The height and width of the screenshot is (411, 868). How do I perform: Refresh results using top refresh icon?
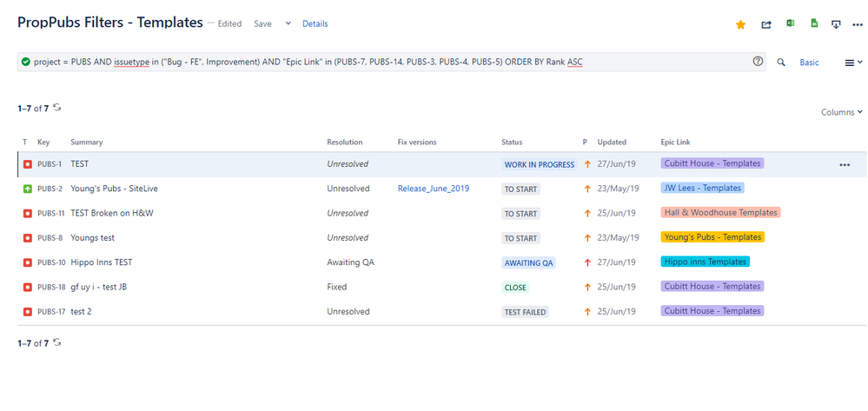coord(57,108)
